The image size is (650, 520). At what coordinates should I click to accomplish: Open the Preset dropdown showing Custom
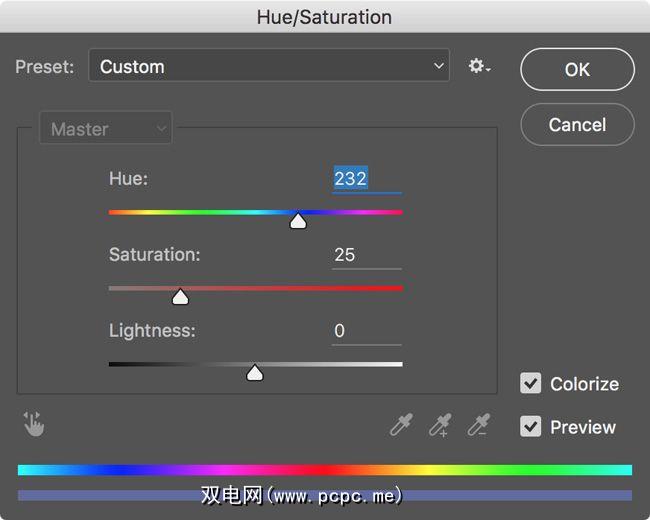coord(269,67)
